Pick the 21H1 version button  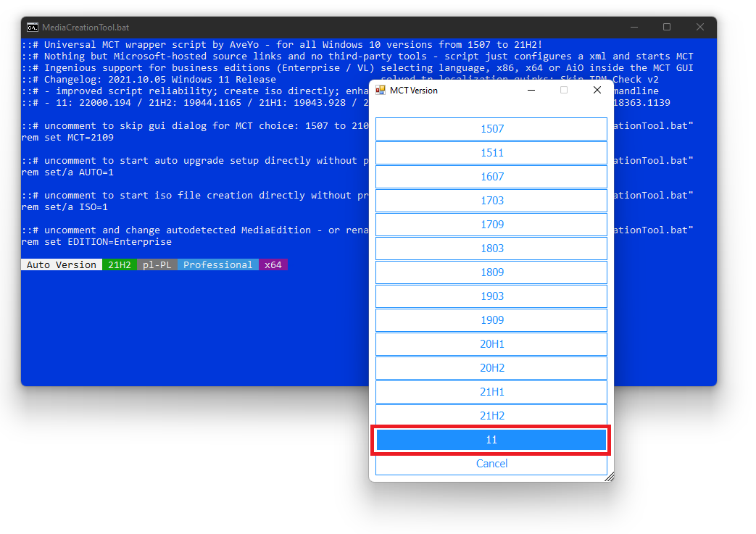491,392
